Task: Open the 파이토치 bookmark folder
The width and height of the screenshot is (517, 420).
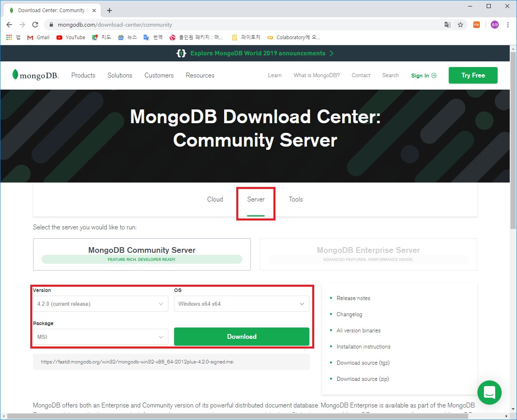Action: (x=246, y=37)
